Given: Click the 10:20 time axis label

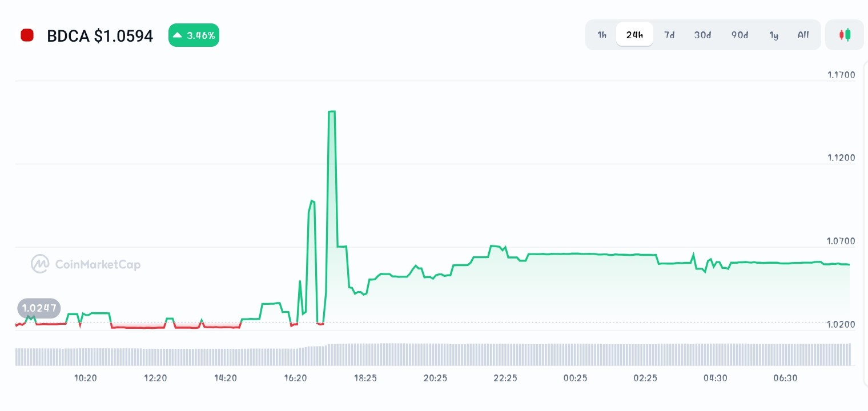Looking at the screenshot, I should point(85,378).
